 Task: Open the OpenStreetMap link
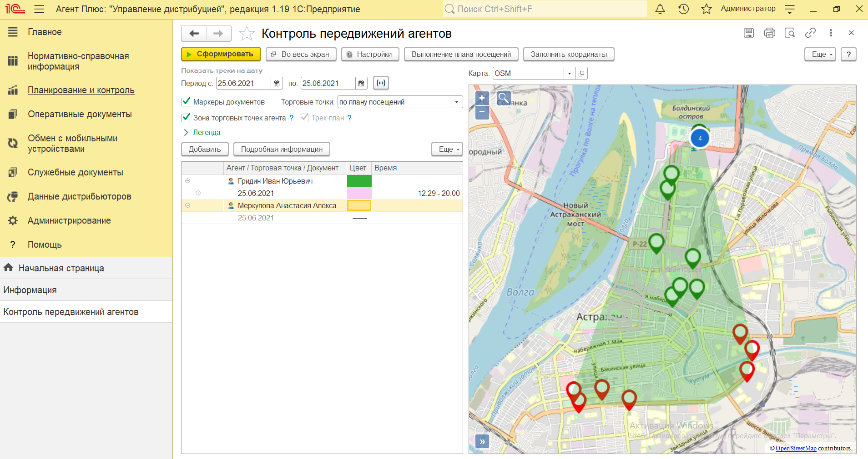pyautogui.click(x=796, y=448)
